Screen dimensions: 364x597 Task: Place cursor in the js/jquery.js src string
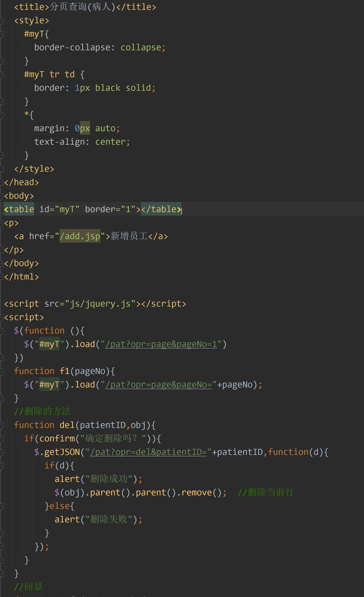[x=99, y=303]
